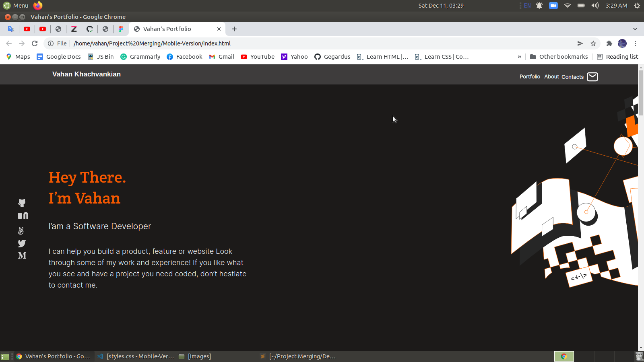Click the Portfolio navigation link
Image resolution: width=644 pixels, height=362 pixels.
[x=530, y=76]
